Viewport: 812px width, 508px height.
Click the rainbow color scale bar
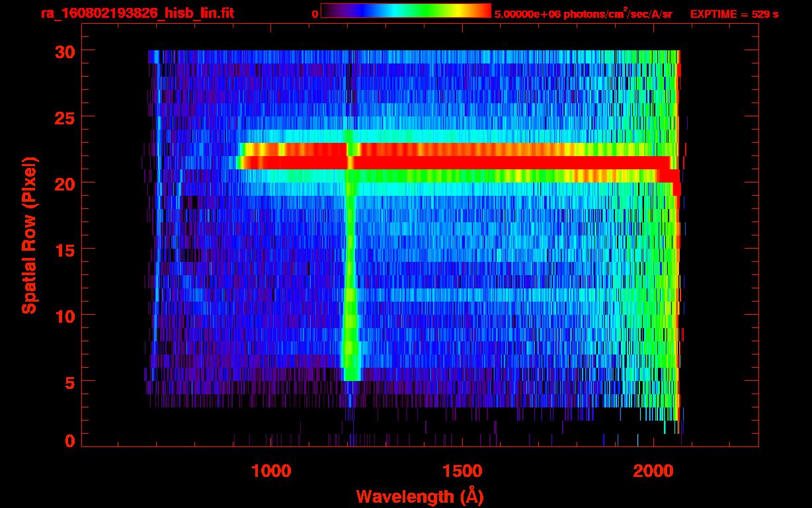click(406, 11)
